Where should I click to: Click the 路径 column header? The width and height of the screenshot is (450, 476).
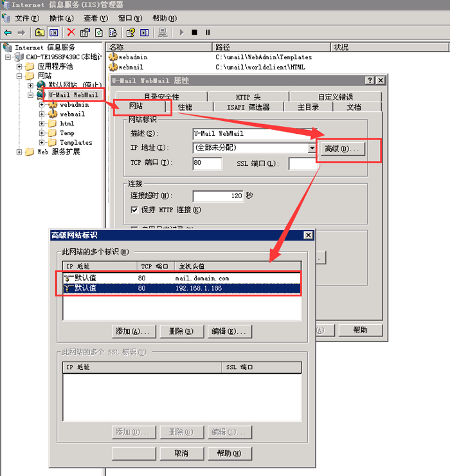(x=271, y=47)
